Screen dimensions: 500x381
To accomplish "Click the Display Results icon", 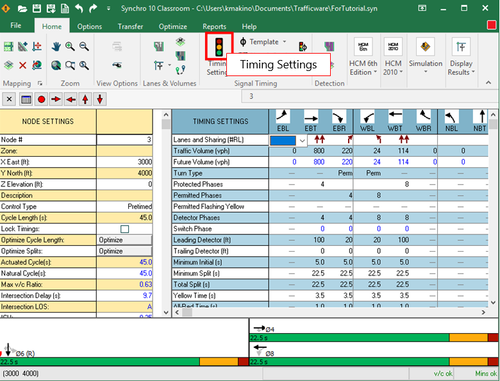I will 461,47.
